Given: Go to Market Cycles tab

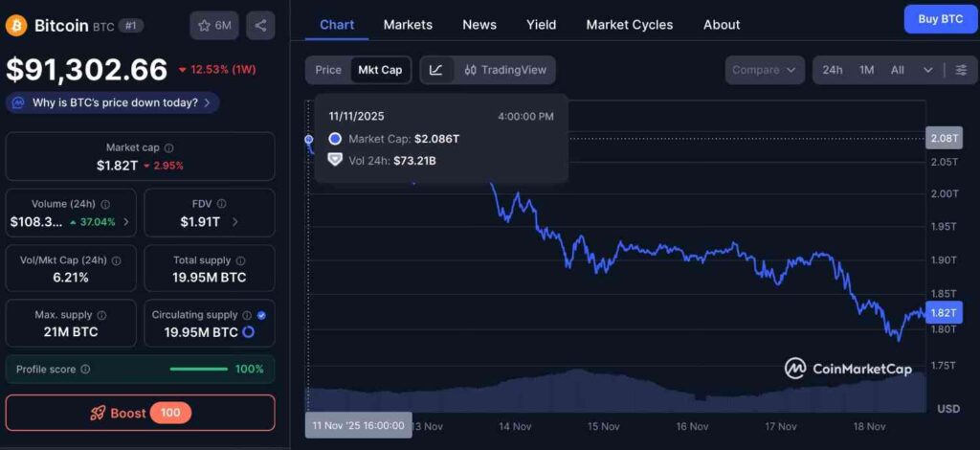Looking at the screenshot, I should 629,25.
